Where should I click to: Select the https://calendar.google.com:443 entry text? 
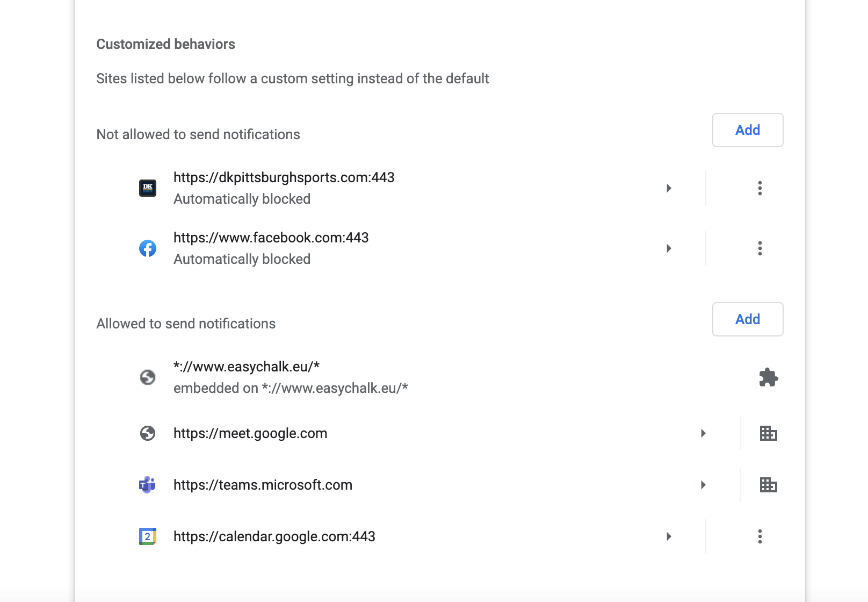(x=274, y=536)
